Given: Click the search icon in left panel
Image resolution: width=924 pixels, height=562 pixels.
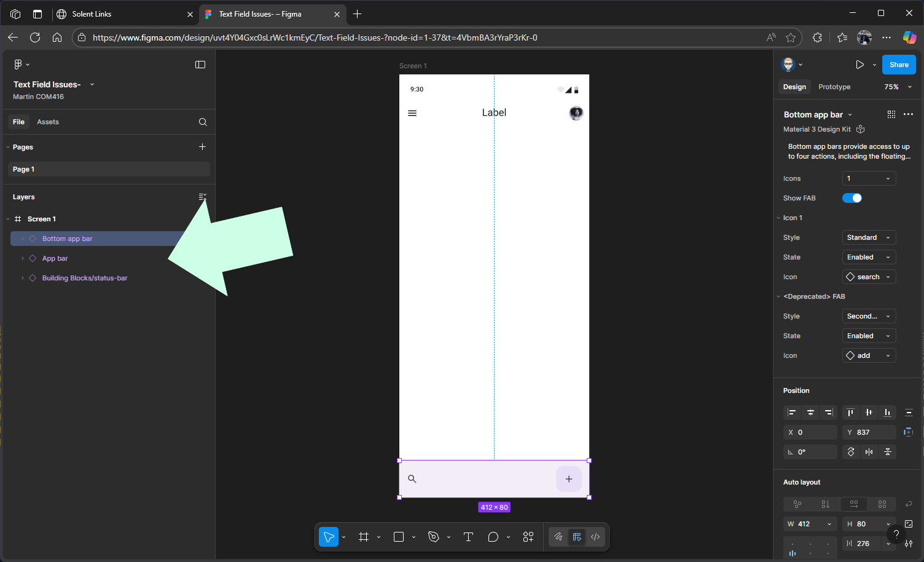Looking at the screenshot, I should (x=203, y=122).
